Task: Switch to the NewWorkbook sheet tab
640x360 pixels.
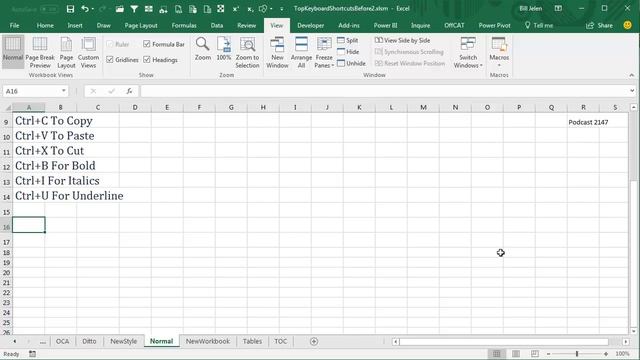Action: 208,341
